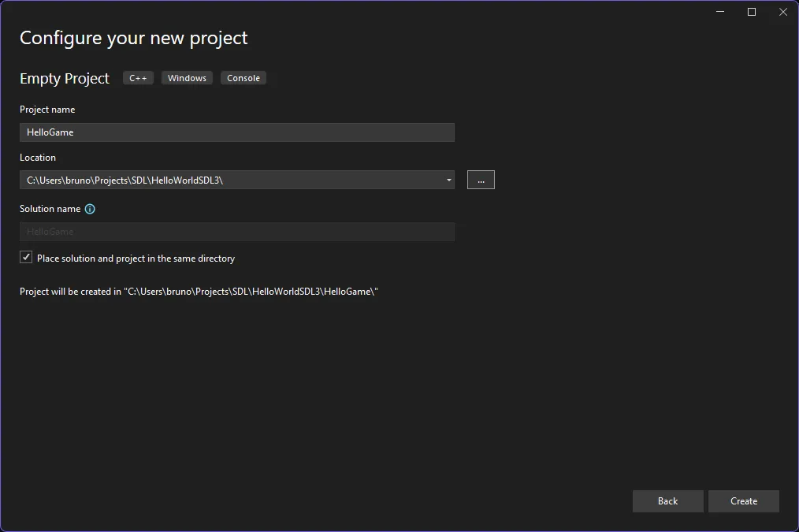799x532 pixels.
Task: Click the Location label
Action: pos(38,158)
